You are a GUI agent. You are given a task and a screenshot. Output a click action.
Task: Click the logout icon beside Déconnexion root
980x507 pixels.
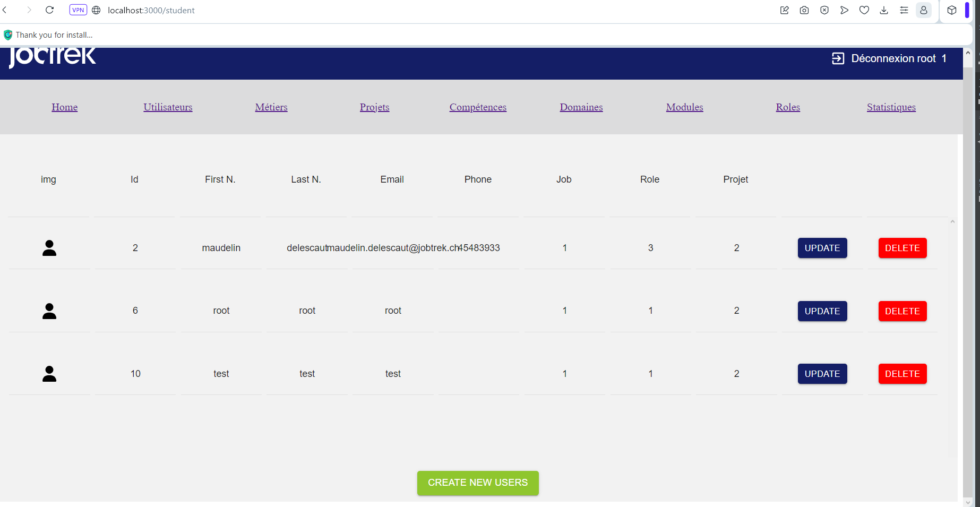coord(838,58)
